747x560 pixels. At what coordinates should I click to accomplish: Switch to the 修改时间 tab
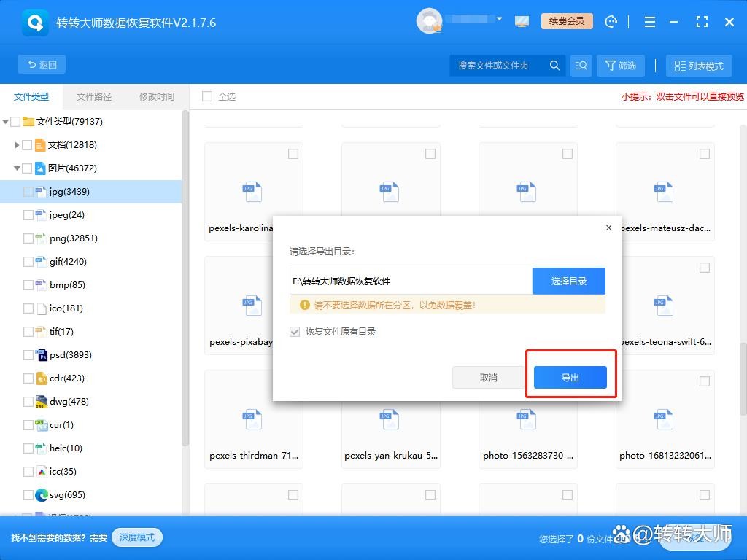(157, 96)
